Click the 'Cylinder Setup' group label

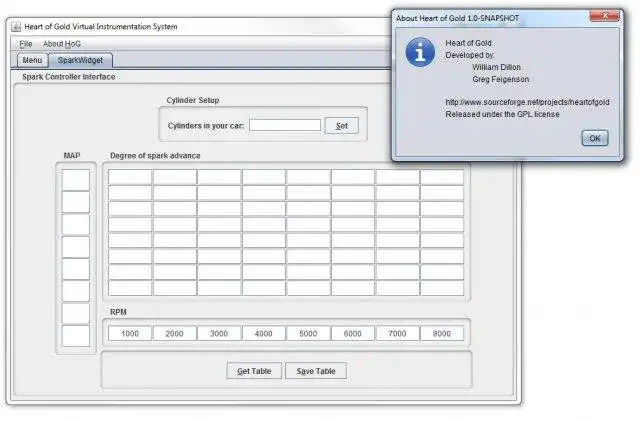click(193, 100)
